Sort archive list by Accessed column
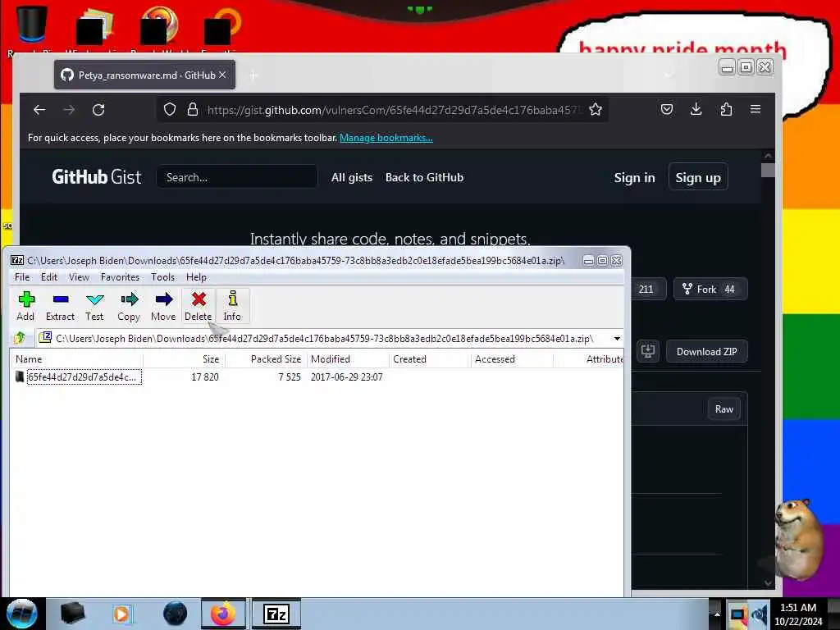Screen dimensions: 840x630 tap(512, 359)
